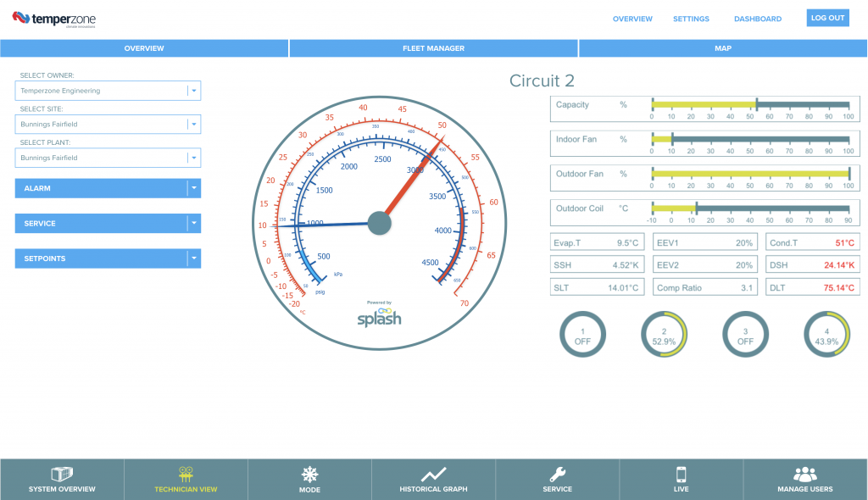Click the Service wrench icon
This screenshot has width=868, height=500.
pos(557,475)
